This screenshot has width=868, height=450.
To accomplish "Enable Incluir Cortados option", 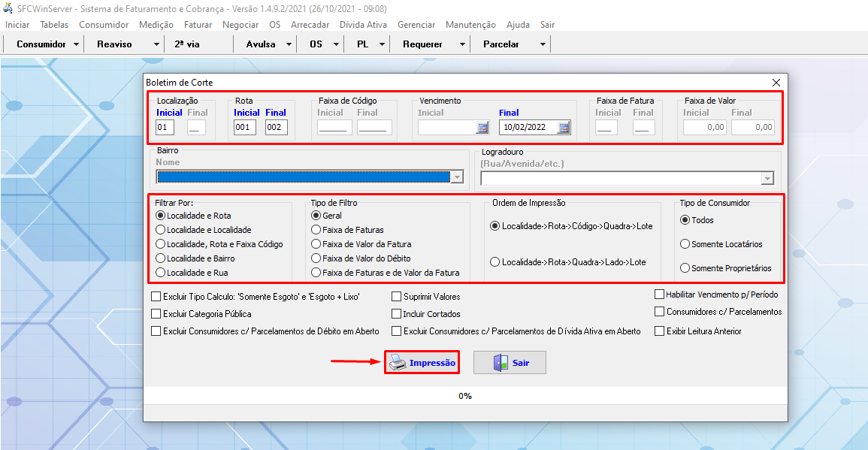I will point(397,314).
